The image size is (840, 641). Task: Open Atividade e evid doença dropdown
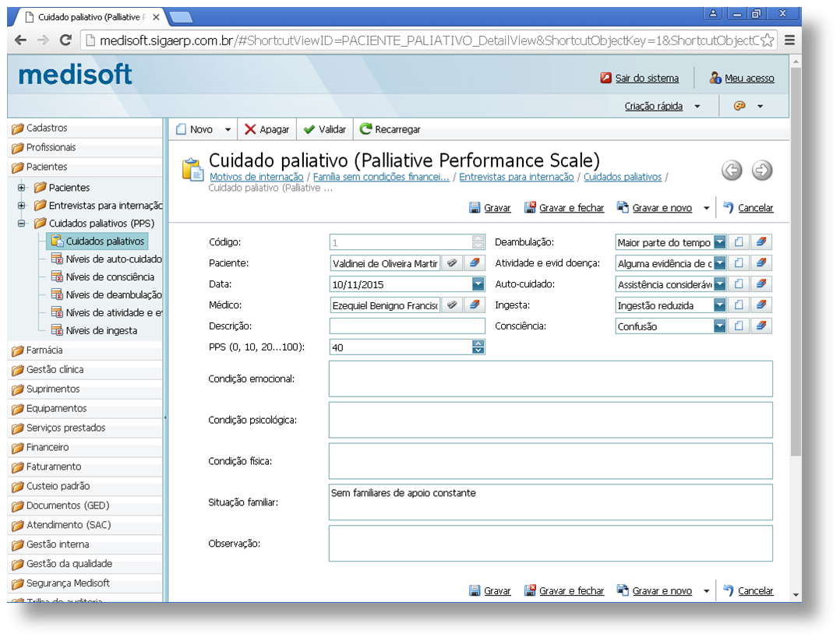click(719, 263)
